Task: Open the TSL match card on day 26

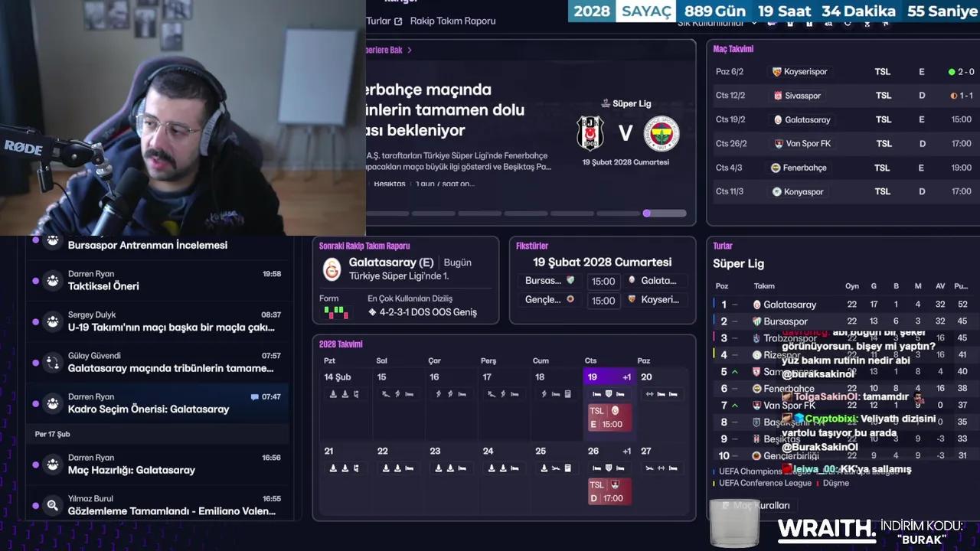Action: 609,491
